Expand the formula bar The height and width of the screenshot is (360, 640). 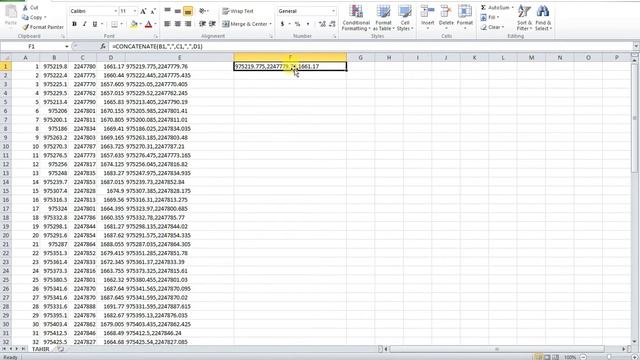coord(636,47)
